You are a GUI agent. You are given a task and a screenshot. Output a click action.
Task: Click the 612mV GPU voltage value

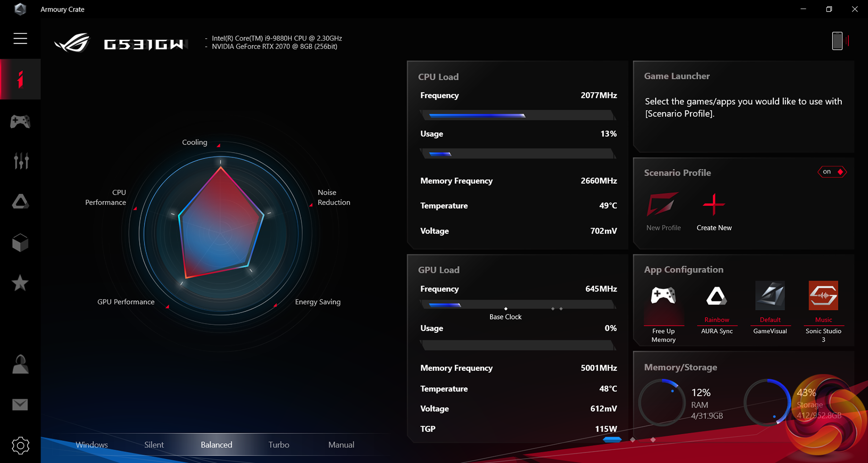604,409
